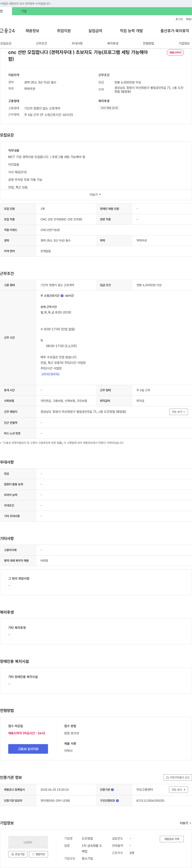Click the 로그인 link

(179, 19)
